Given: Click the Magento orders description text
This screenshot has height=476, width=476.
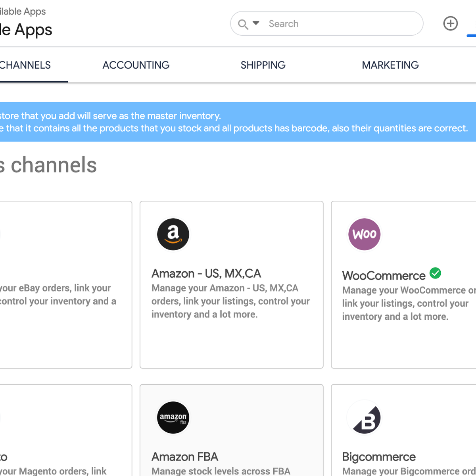Looking at the screenshot, I should (x=53, y=471).
